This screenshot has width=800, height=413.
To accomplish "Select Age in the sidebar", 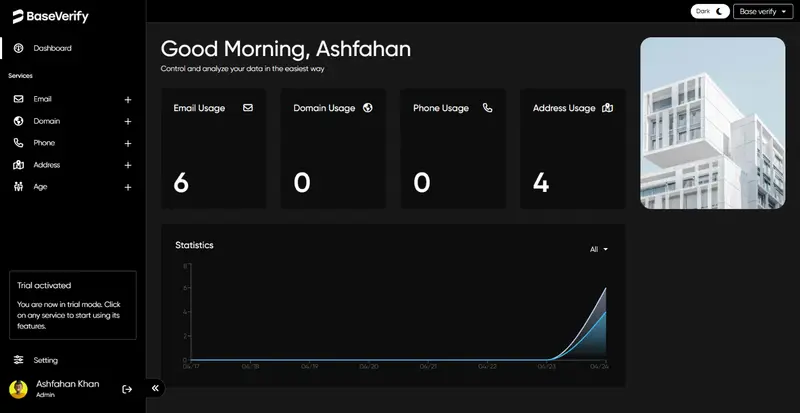I will (40, 187).
